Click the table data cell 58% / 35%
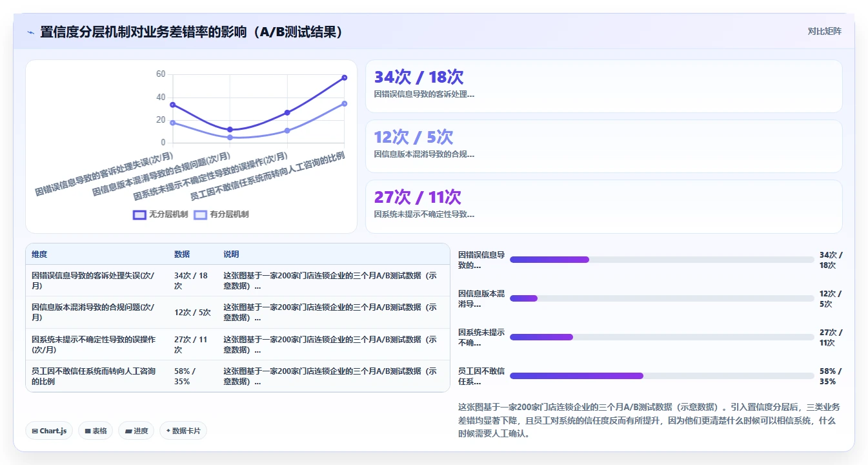The width and height of the screenshot is (868, 465). pos(193,376)
